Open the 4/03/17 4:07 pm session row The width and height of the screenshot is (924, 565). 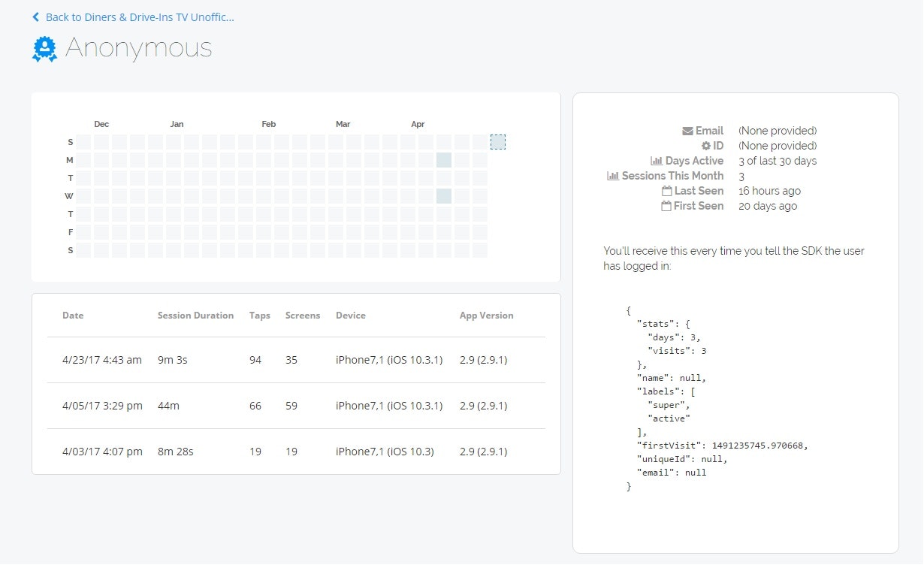click(296, 452)
